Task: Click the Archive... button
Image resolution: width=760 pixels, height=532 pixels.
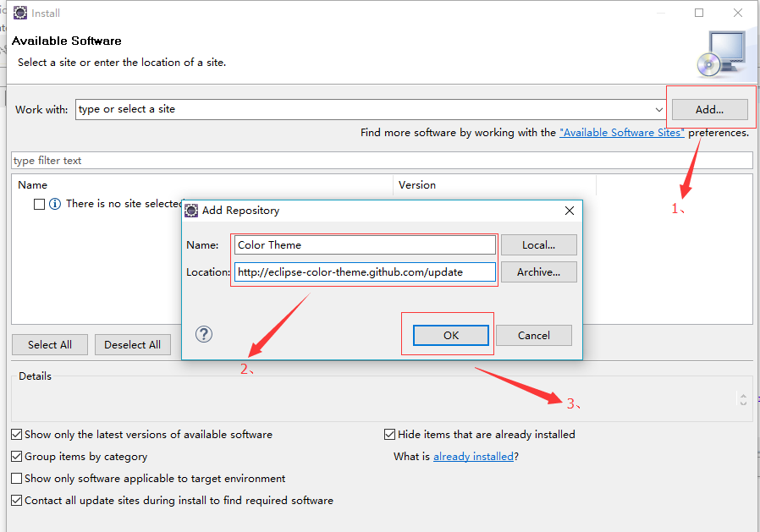Action: (x=538, y=272)
